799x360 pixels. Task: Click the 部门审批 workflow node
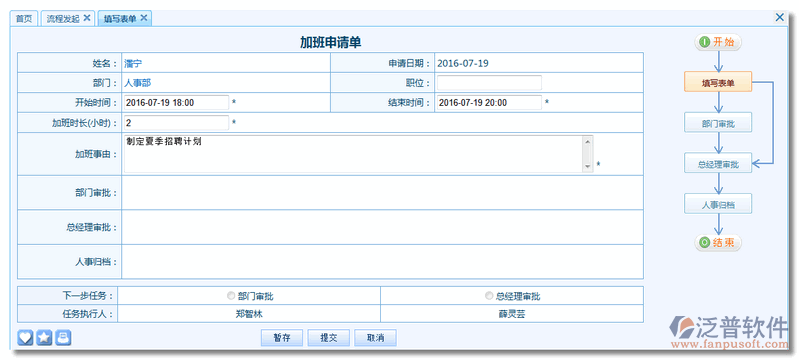pos(718,123)
